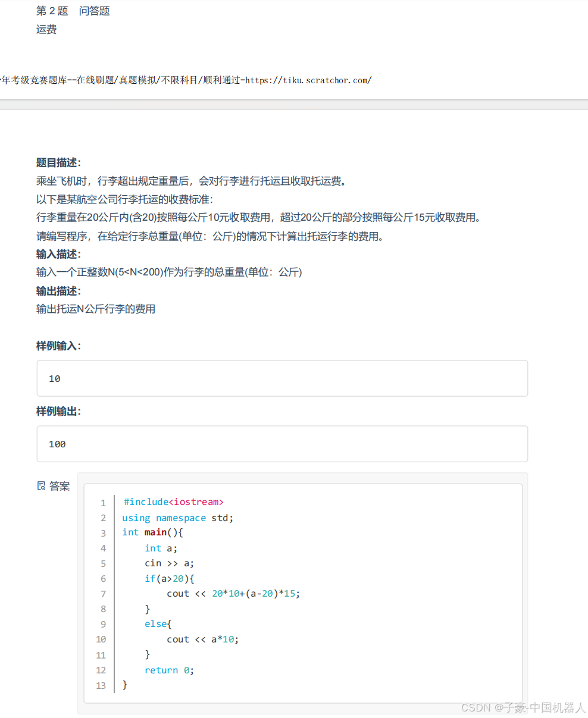The height and width of the screenshot is (718, 588).
Task: Click code line cout << a*10;
Action: (x=203, y=639)
